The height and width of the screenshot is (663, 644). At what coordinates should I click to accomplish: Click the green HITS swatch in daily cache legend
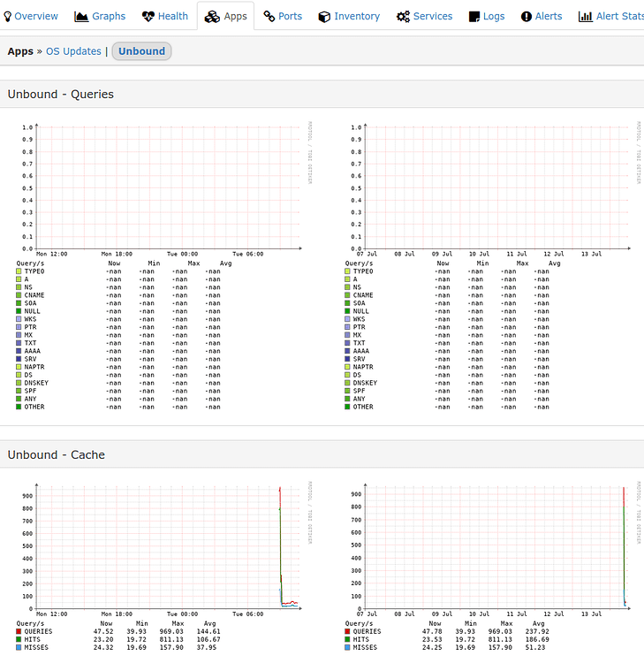19,639
